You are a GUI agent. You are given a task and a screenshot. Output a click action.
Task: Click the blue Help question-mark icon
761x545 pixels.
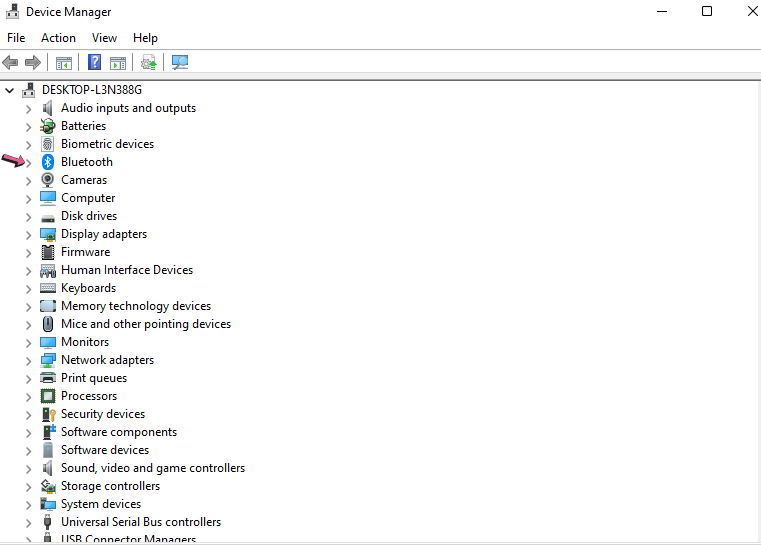(x=94, y=62)
